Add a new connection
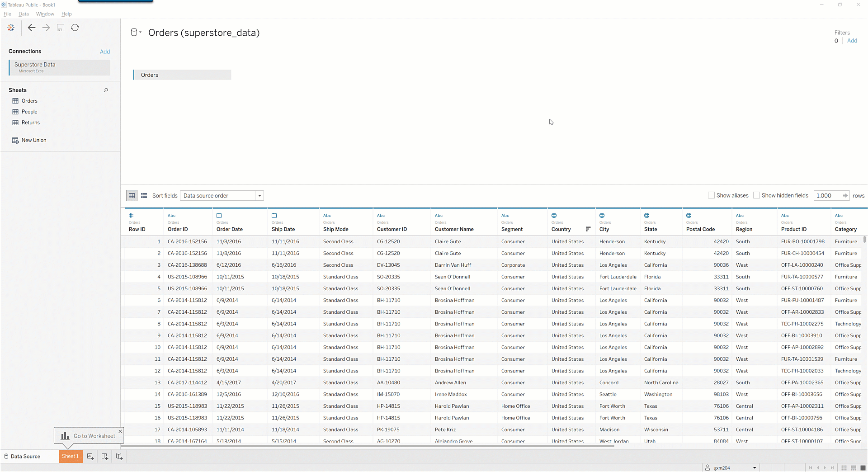This screenshot has width=868, height=472. (105, 52)
